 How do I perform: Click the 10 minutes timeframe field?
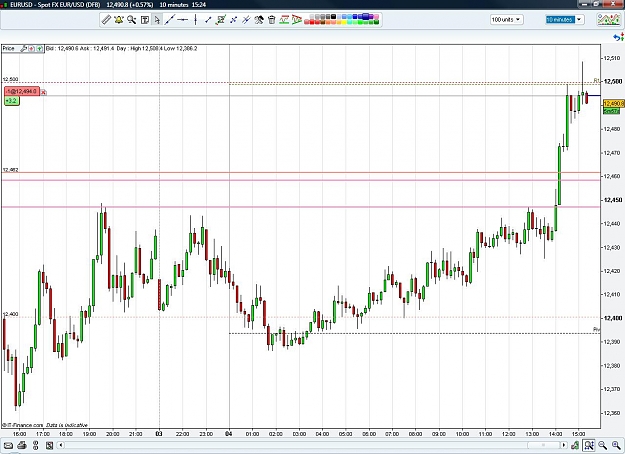click(x=560, y=20)
